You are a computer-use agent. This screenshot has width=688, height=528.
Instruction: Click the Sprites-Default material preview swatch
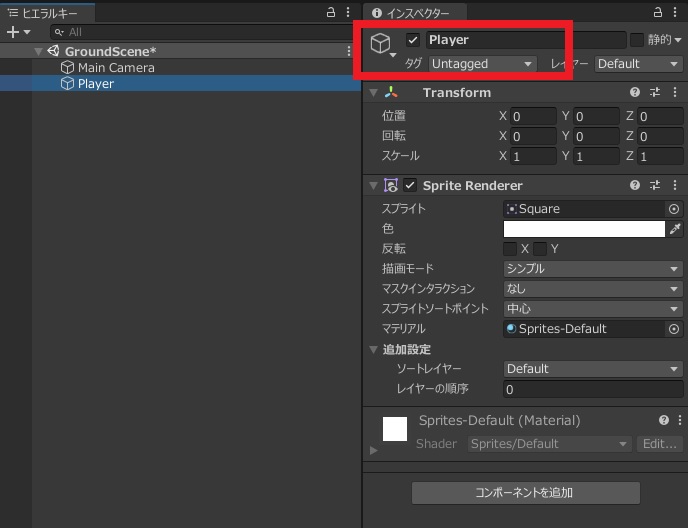pos(395,429)
